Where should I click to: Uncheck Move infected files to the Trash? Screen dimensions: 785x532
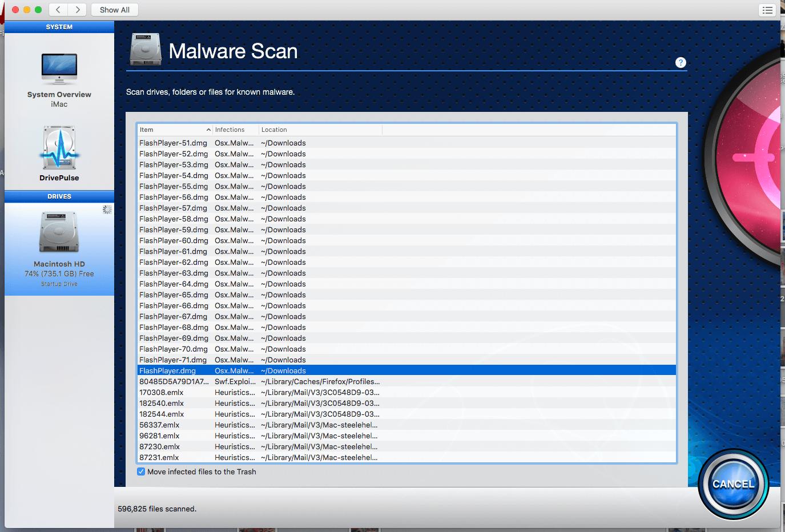(x=141, y=471)
